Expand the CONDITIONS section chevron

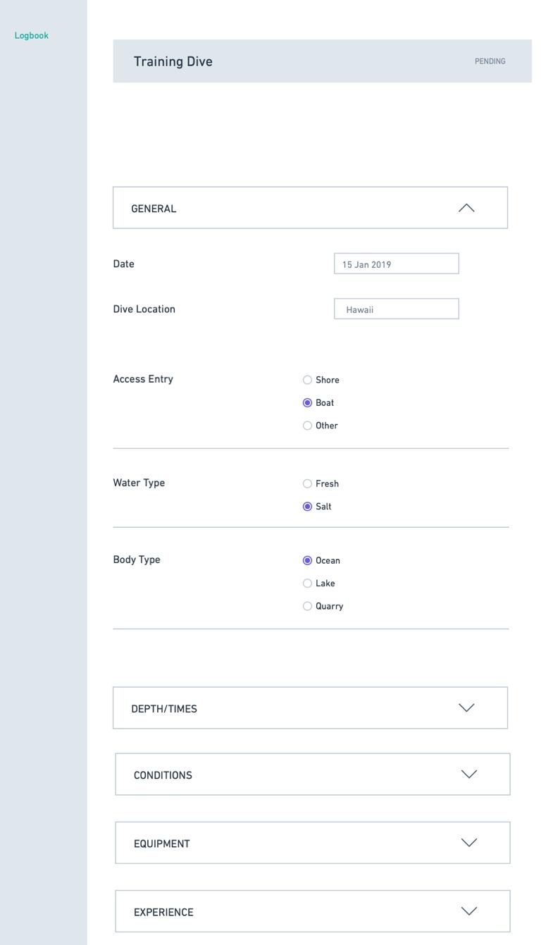click(469, 774)
